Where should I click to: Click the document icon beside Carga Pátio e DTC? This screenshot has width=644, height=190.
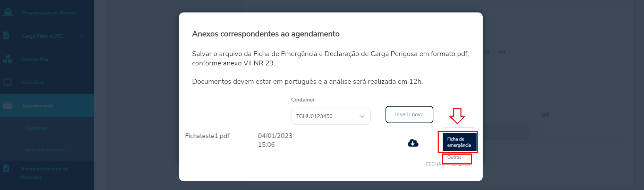click(x=6, y=36)
